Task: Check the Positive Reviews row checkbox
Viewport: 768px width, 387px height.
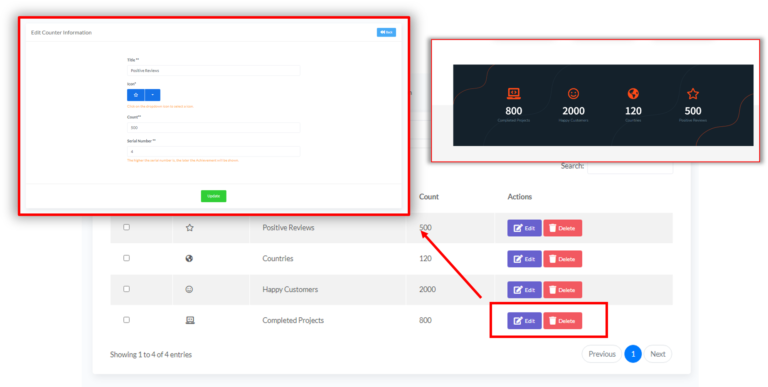Action: [x=126, y=227]
